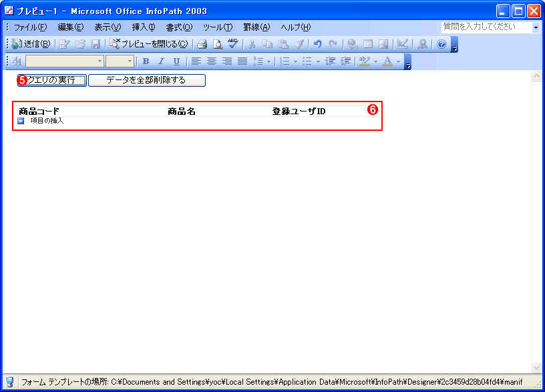Click the Open folder toolbar icon

tap(80, 44)
